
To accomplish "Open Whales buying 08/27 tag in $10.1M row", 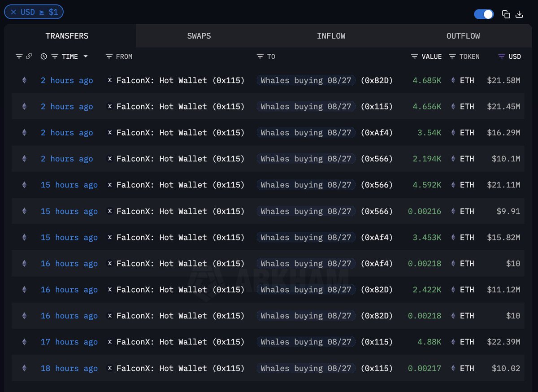I will tap(306, 159).
